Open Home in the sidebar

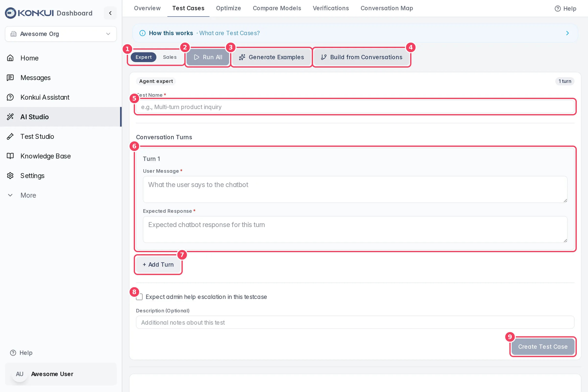coord(61,58)
